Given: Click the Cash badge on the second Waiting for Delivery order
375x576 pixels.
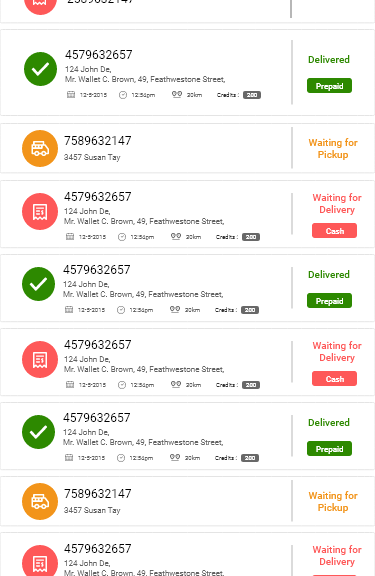Looking at the screenshot, I should pos(334,379).
